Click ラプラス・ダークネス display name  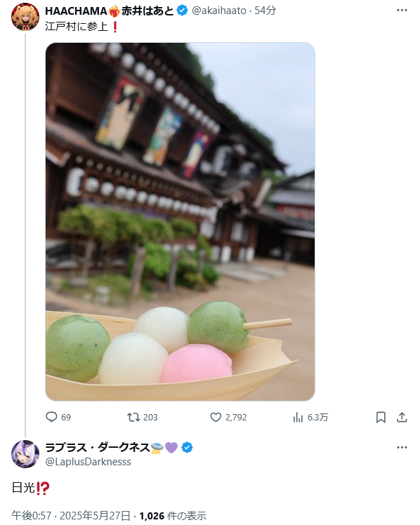pyautogui.click(x=97, y=447)
